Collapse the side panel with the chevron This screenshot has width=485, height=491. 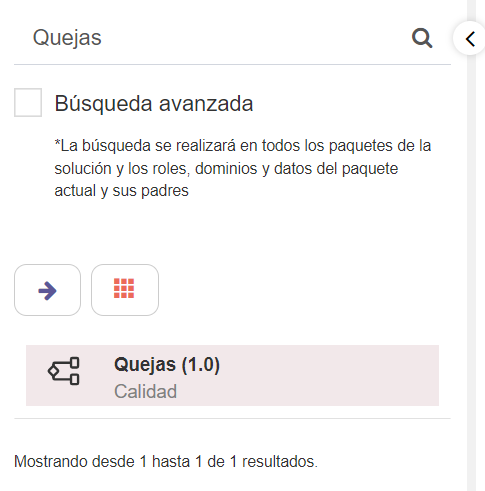pyautogui.click(x=470, y=39)
